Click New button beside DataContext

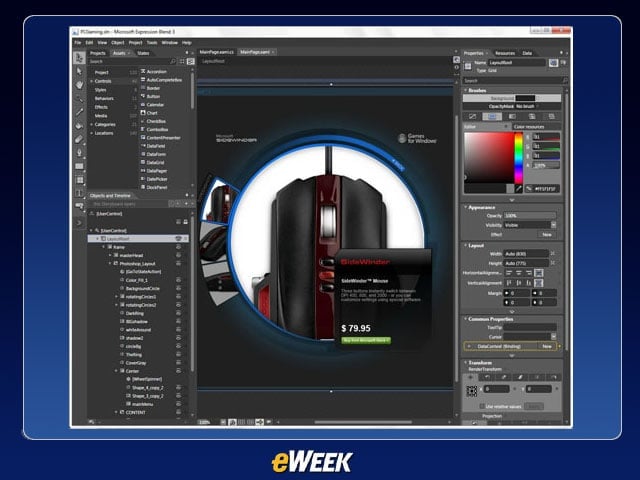[x=547, y=346]
